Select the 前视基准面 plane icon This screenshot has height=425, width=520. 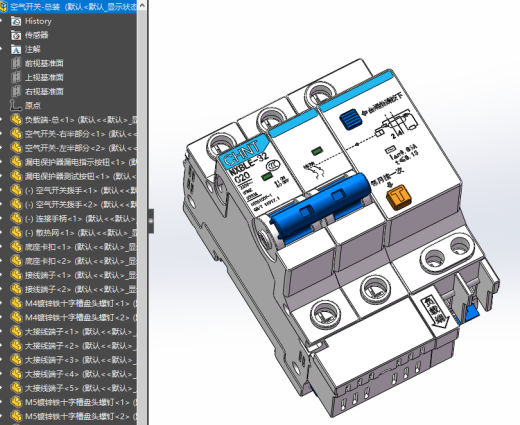pyautogui.click(x=16, y=63)
